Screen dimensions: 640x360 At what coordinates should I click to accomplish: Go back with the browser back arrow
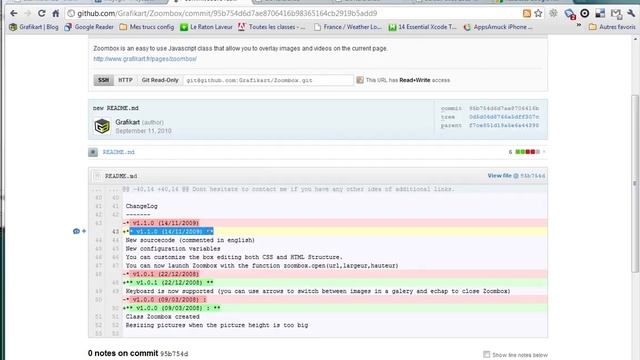click(14, 13)
